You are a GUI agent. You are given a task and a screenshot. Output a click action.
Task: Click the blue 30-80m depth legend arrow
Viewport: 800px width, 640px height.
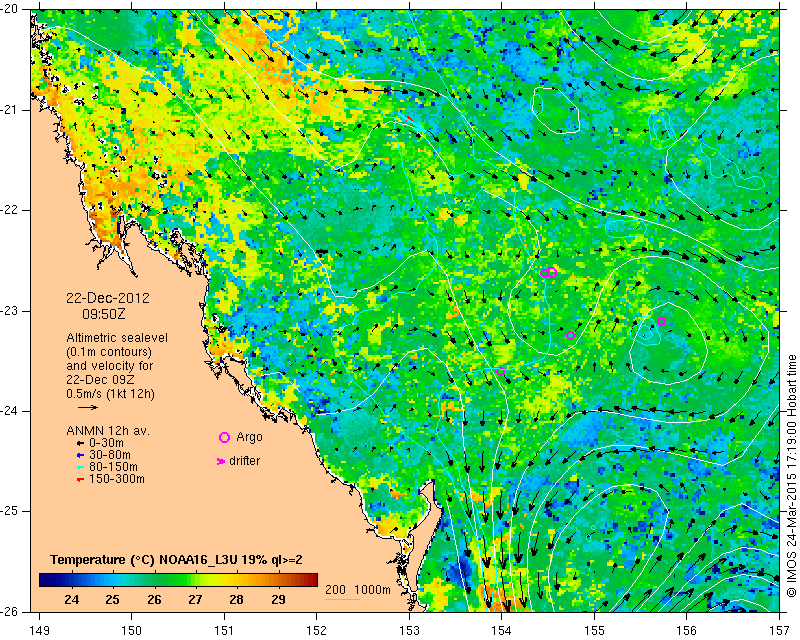point(80,455)
